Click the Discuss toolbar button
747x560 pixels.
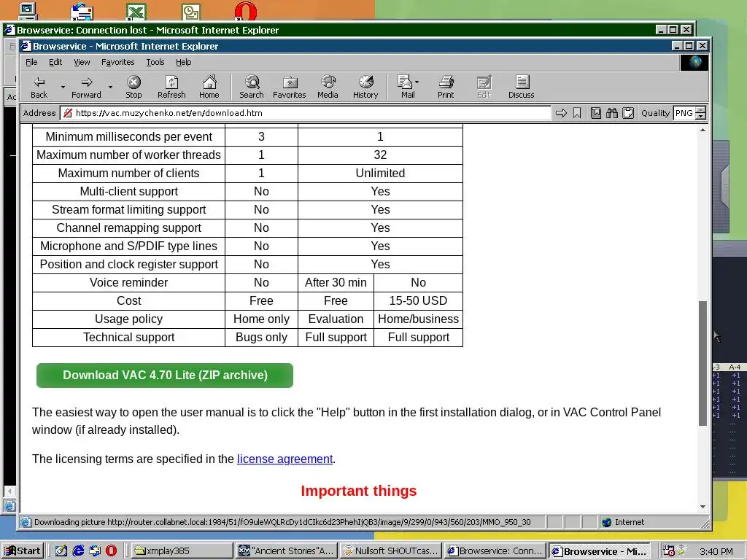click(521, 87)
